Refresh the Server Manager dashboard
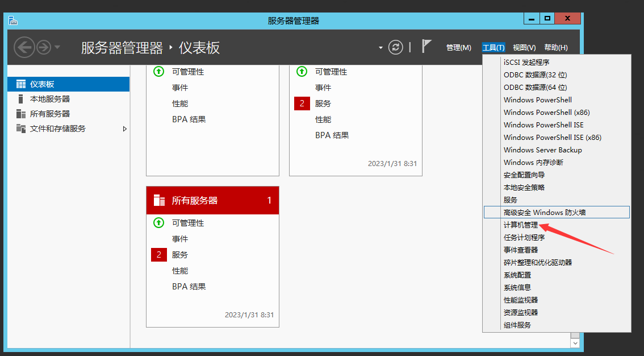 coord(396,47)
